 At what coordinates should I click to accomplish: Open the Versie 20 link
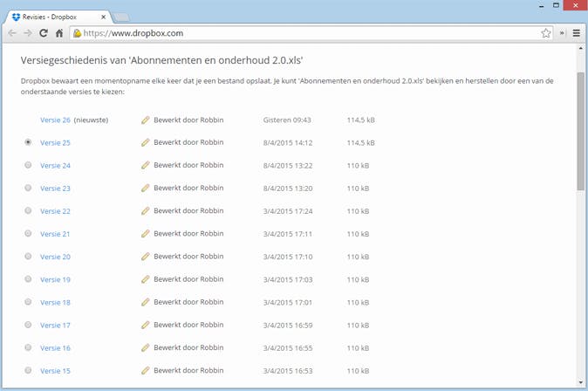[55, 257]
